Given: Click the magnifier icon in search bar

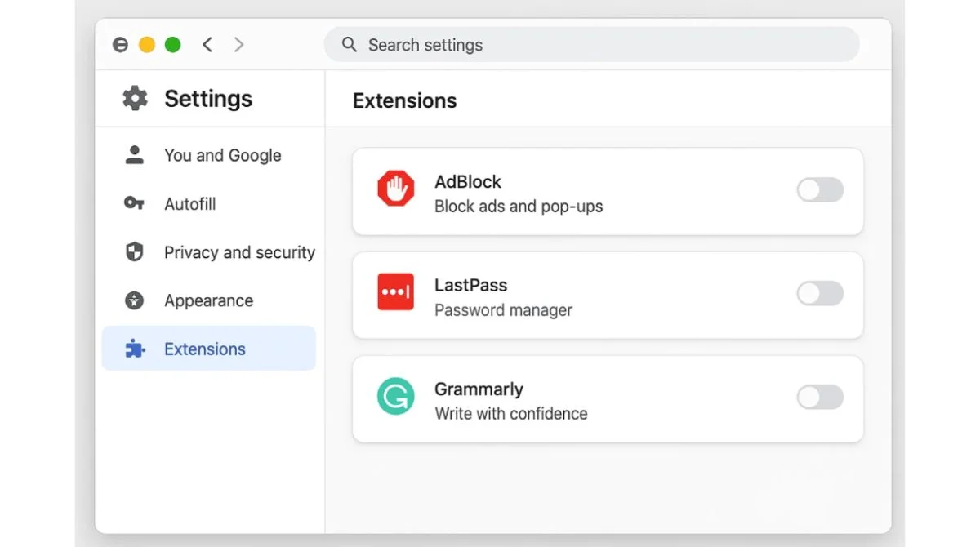Looking at the screenshot, I should (x=350, y=44).
